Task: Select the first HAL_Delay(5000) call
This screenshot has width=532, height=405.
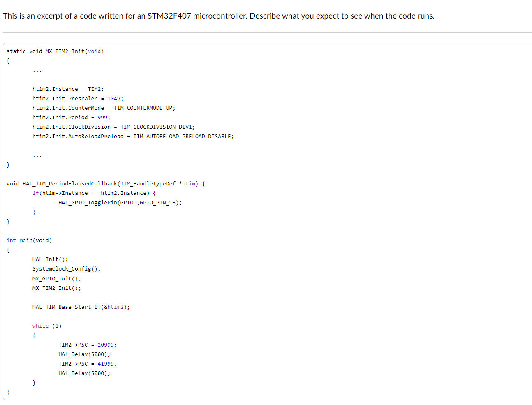Action: 84,354
